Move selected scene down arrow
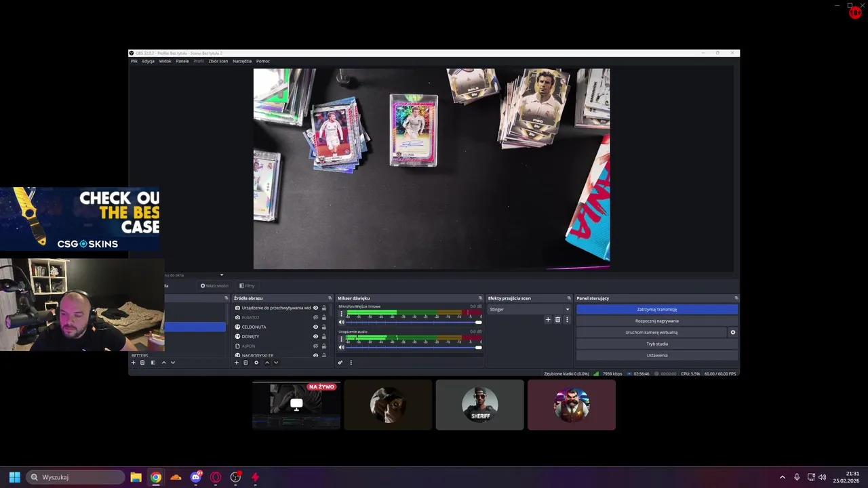Screen dimensions: 868x488 173,363
